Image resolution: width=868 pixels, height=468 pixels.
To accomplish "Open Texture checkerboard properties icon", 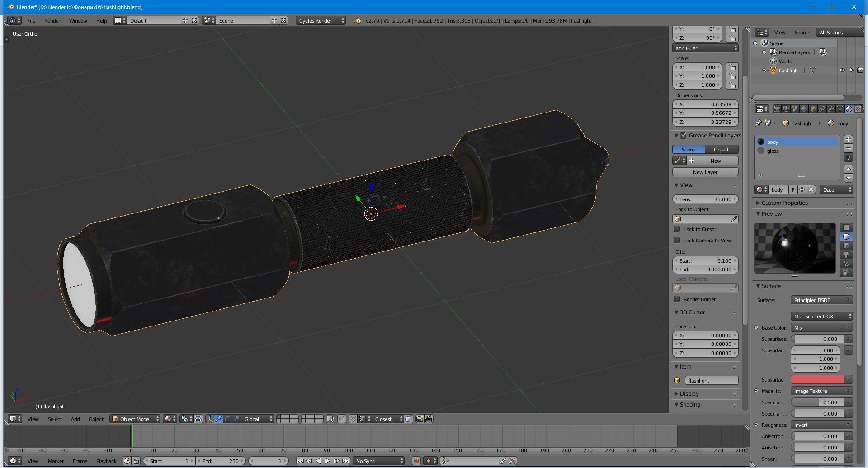I will pyautogui.click(x=858, y=109).
